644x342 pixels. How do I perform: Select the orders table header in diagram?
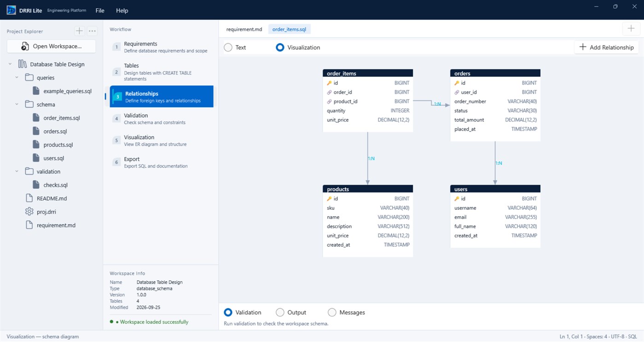(x=495, y=73)
